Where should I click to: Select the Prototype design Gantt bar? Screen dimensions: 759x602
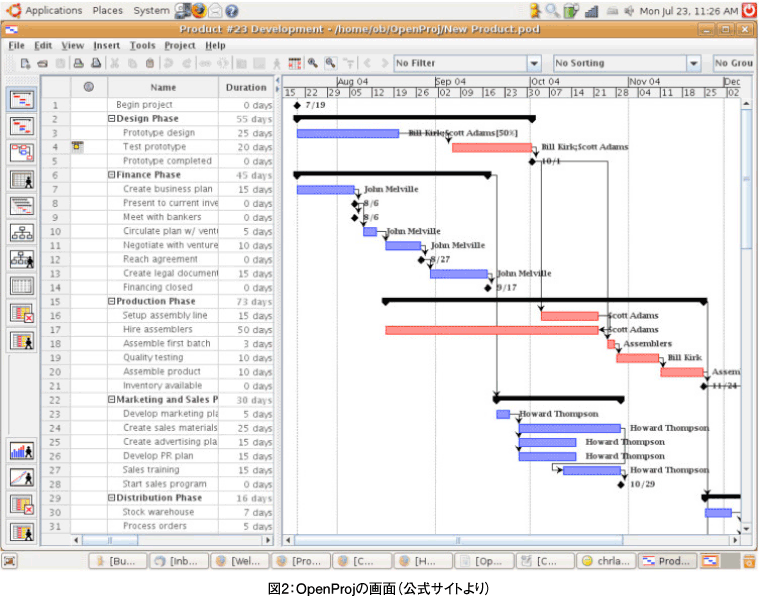pos(348,133)
